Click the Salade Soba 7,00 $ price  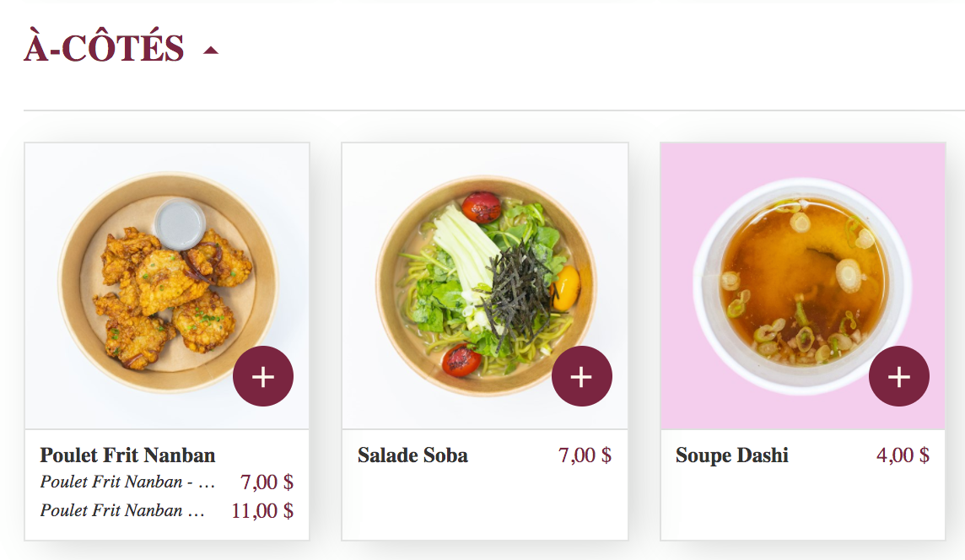585,455
